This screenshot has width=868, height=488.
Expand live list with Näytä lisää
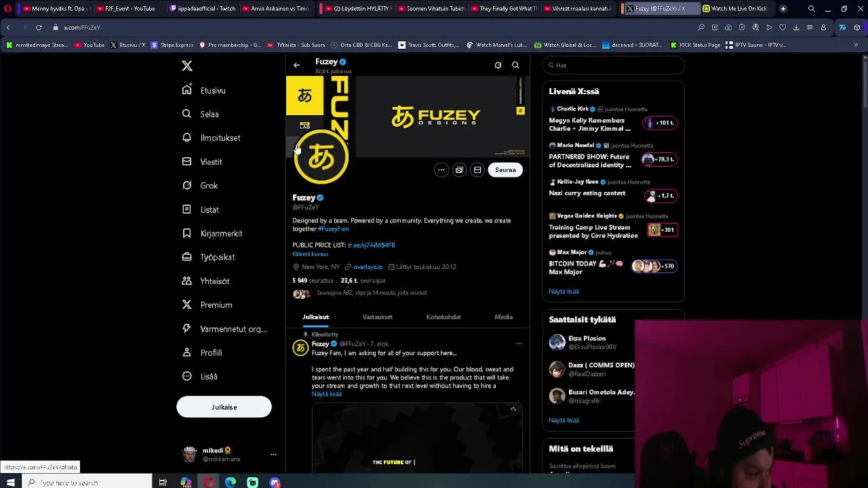pyautogui.click(x=564, y=291)
